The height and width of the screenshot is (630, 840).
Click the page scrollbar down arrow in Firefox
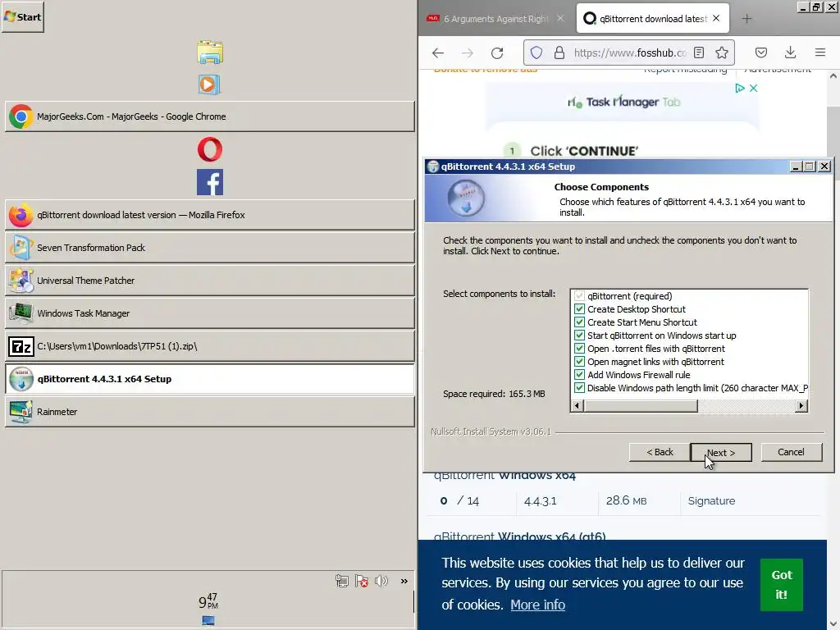point(833,623)
